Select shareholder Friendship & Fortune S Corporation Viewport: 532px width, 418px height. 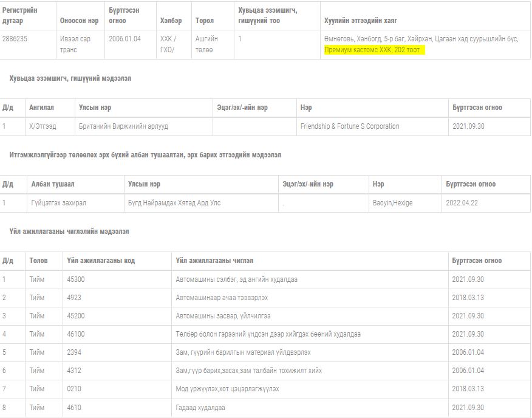tap(349, 126)
